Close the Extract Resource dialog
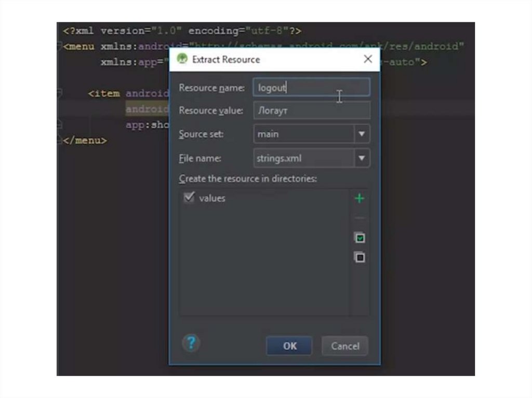This screenshot has height=398, width=532. coord(368,59)
